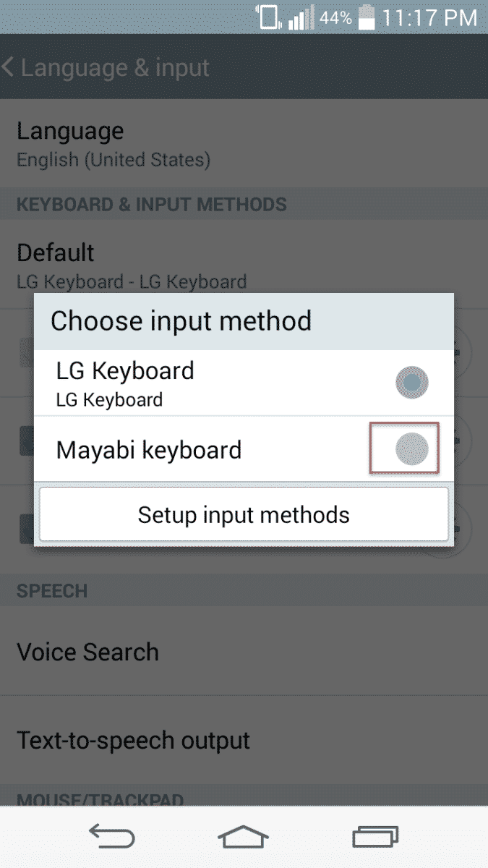Viewport: 488px width, 868px height.
Task: Tap the battery icon in status bar
Action: 367,17
